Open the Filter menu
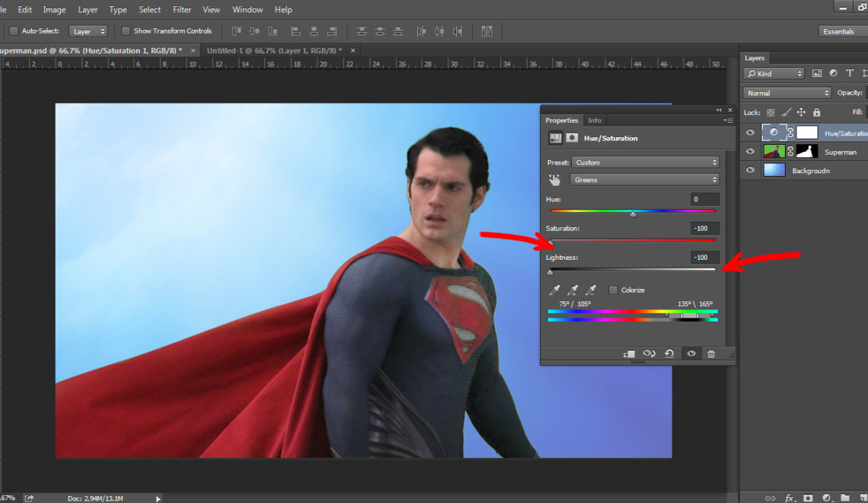Viewport: 868px width, 503px height. coord(181,10)
